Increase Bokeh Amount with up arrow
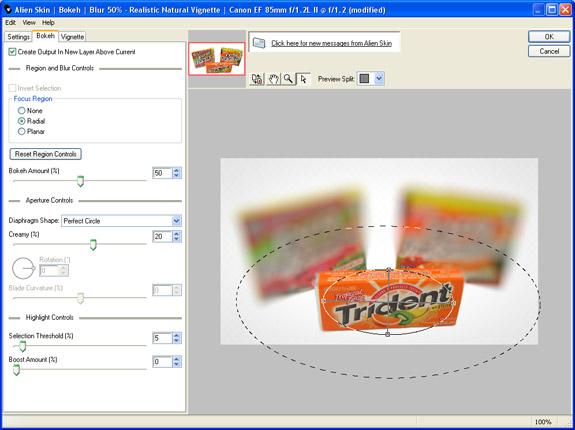 tap(177, 170)
